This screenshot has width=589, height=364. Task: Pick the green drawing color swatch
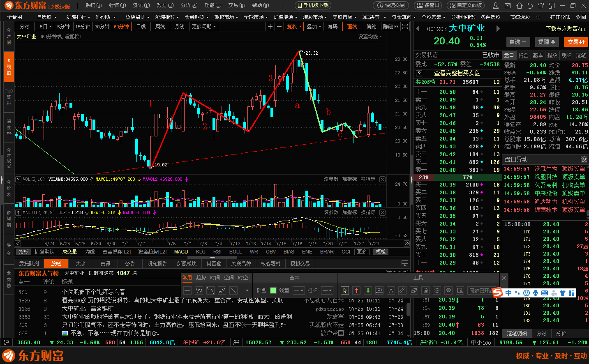tap(273, 290)
